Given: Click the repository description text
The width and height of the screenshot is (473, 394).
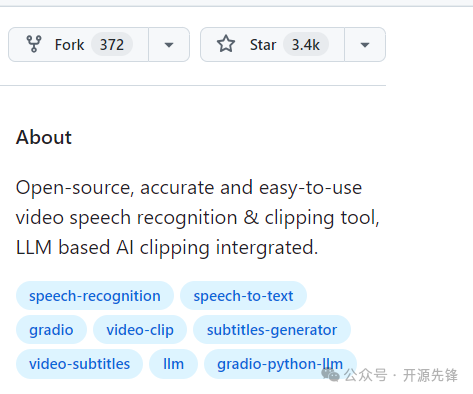Looking at the screenshot, I should [198, 217].
